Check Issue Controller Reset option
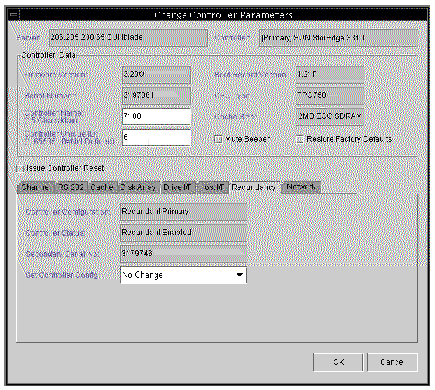Viewport: 435px width, 390px height. coord(21,168)
